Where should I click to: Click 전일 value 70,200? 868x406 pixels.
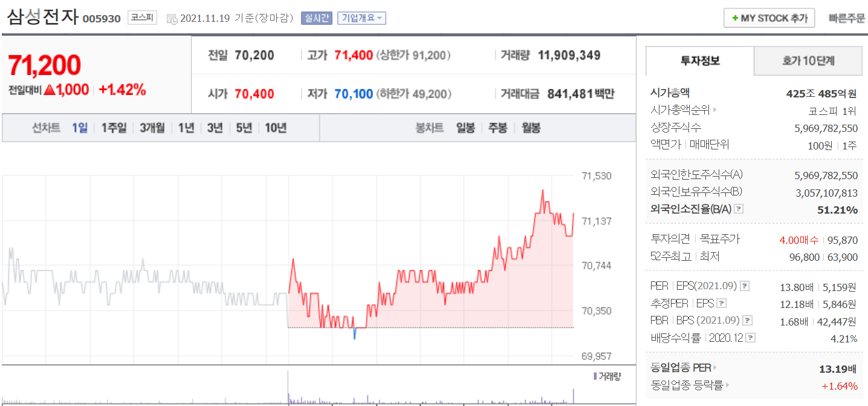click(x=254, y=56)
